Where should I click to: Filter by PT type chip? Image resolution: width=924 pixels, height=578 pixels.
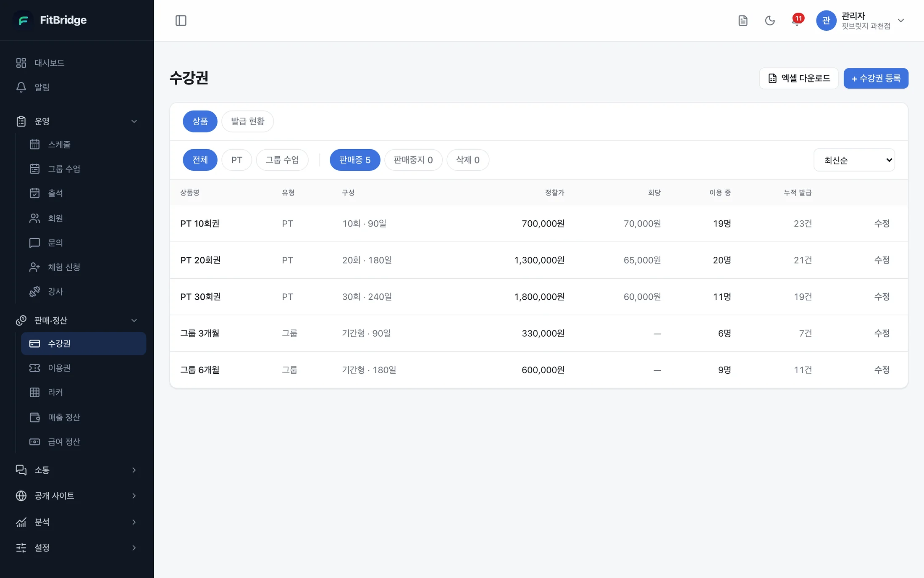pyautogui.click(x=236, y=160)
